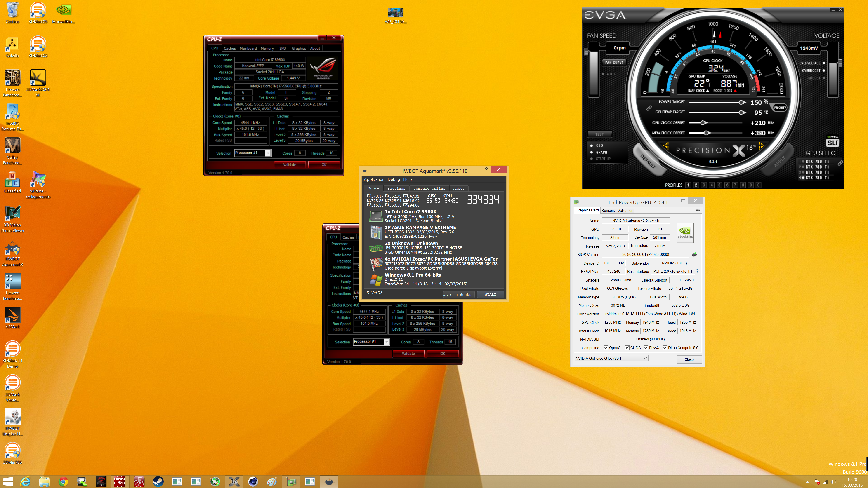The height and width of the screenshot is (488, 868).
Task: Click the CPU-Z taskbar icon
Action: pyautogui.click(x=120, y=482)
